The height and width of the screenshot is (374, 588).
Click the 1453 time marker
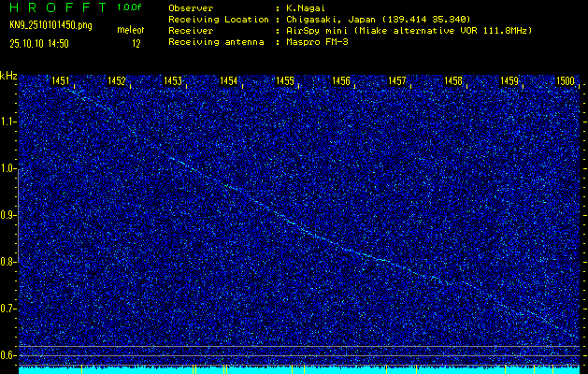(173, 81)
